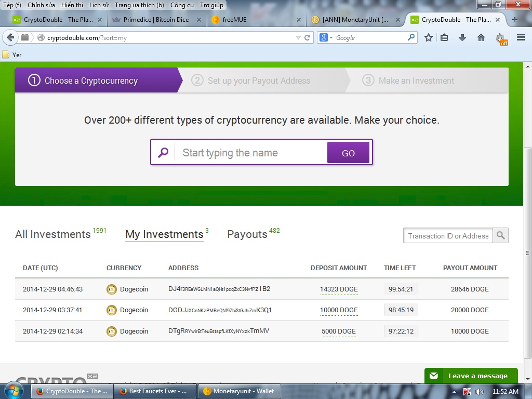The width and height of the screenshot is (532, 399).
Task: Show the Payouts list
Action: pos(247,234)
